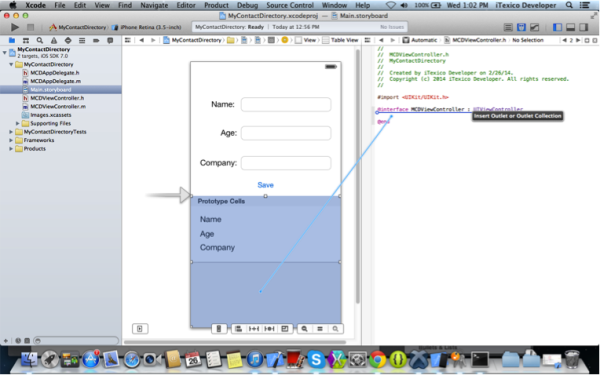Open the Product menu

tap(216, 5)
